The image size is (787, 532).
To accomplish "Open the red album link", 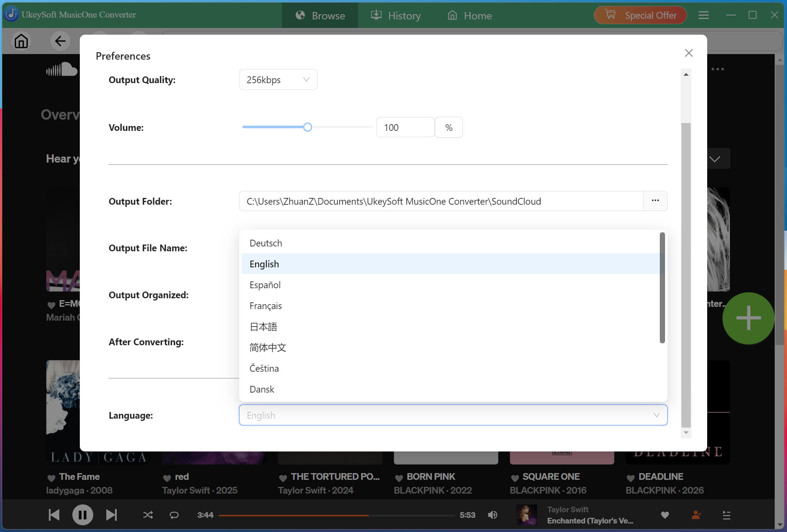I will pos(182,476).
